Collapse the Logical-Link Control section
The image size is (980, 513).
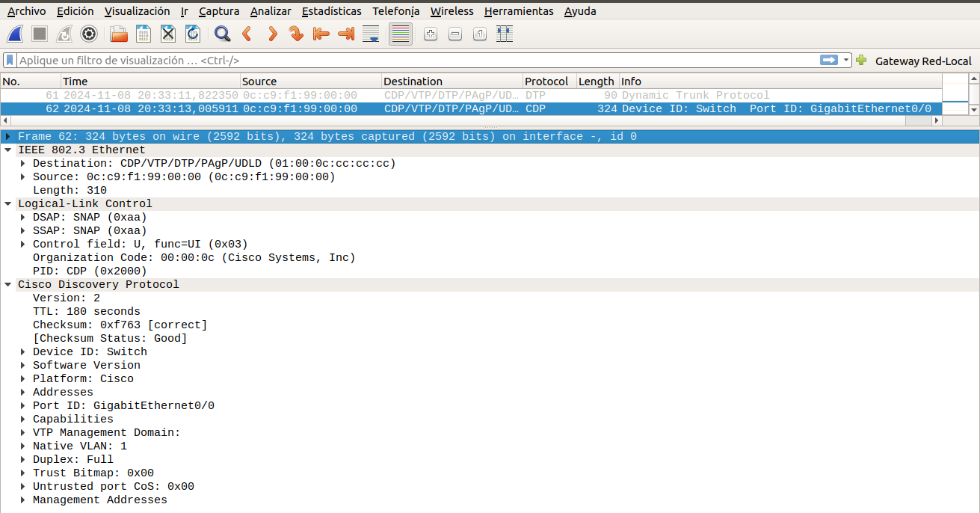8,204
